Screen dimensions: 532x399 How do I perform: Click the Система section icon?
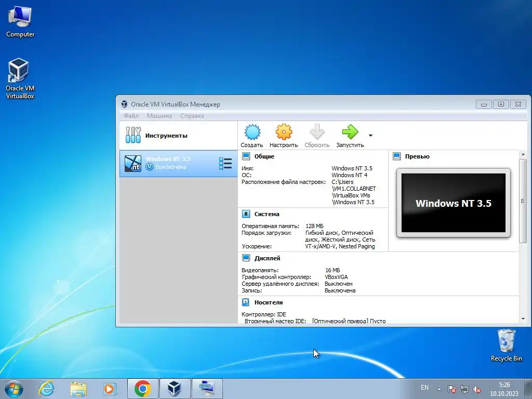(x=246, y=214)
